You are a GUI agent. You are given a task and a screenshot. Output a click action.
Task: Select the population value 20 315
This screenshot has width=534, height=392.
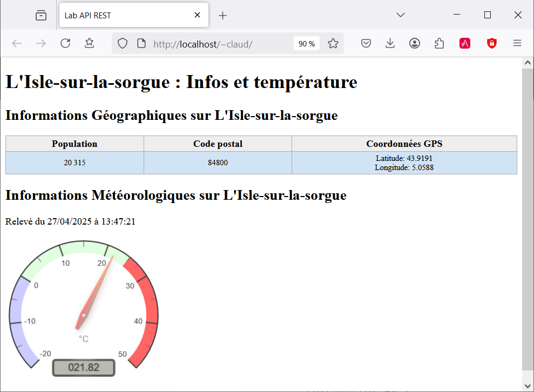pos(75,163)
